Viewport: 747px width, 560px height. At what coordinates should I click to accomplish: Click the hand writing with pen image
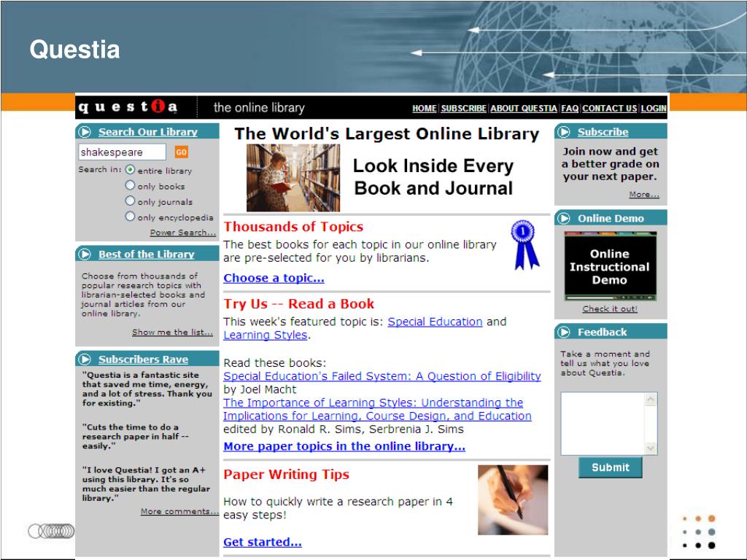click(x=513, y=500)
